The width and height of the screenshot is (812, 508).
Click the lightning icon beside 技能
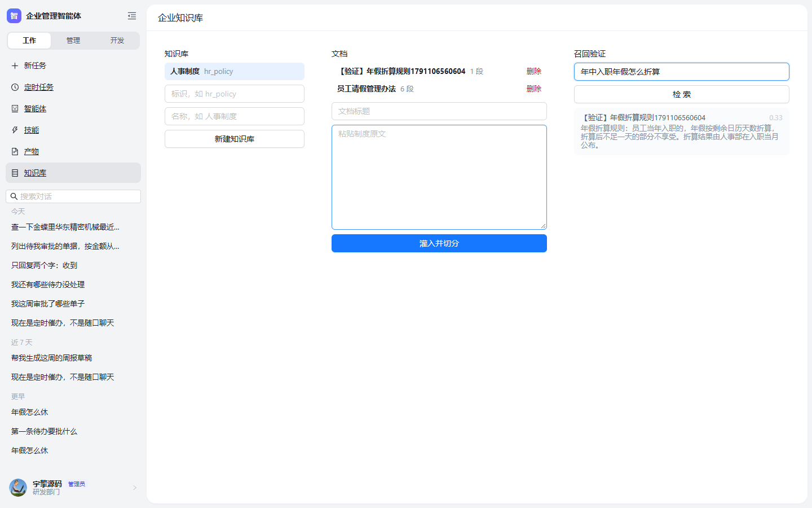pyautogui.click(x=15, y=130)
